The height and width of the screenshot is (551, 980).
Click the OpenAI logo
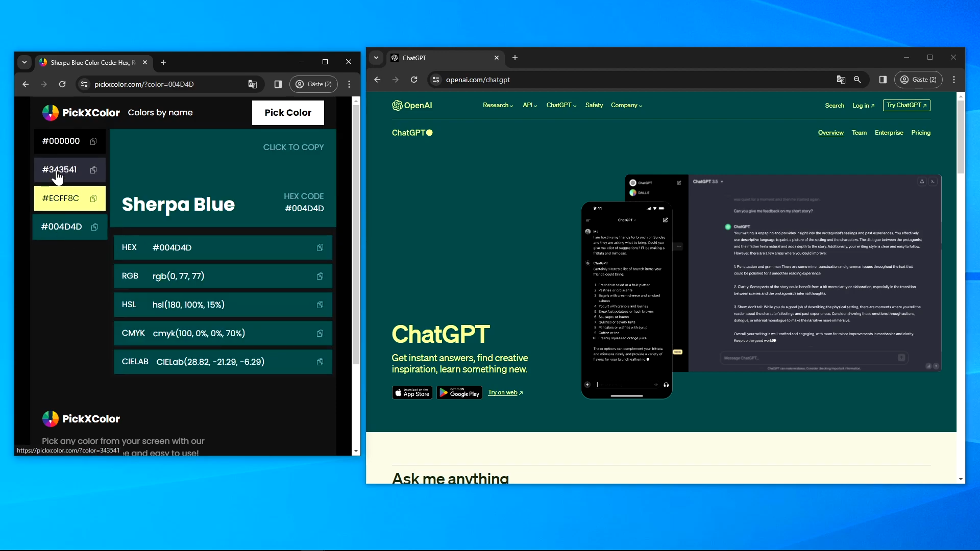(x=412, y=105)
